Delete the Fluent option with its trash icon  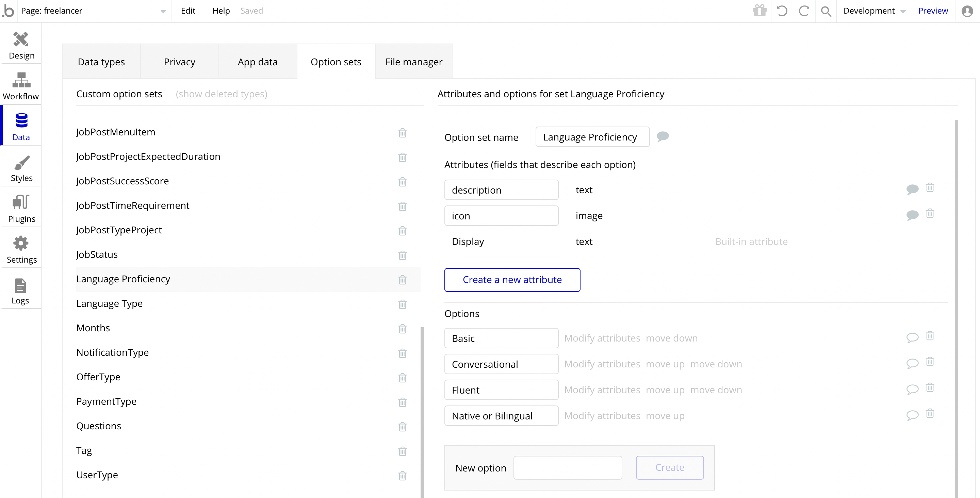coord(930,388)
